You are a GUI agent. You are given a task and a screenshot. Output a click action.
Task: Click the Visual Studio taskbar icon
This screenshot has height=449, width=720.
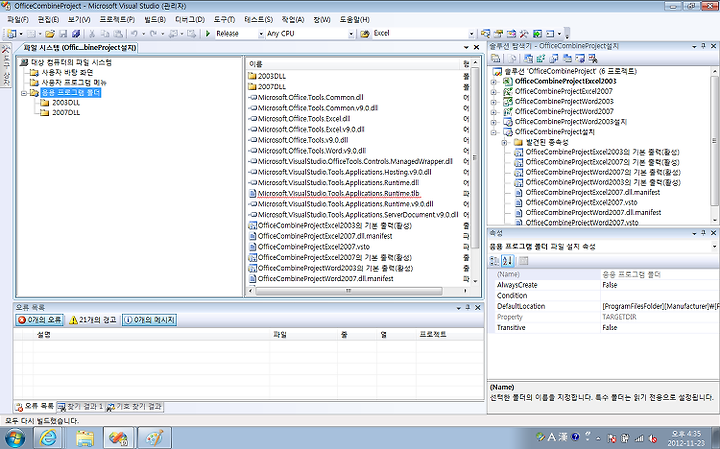[118, 438]
